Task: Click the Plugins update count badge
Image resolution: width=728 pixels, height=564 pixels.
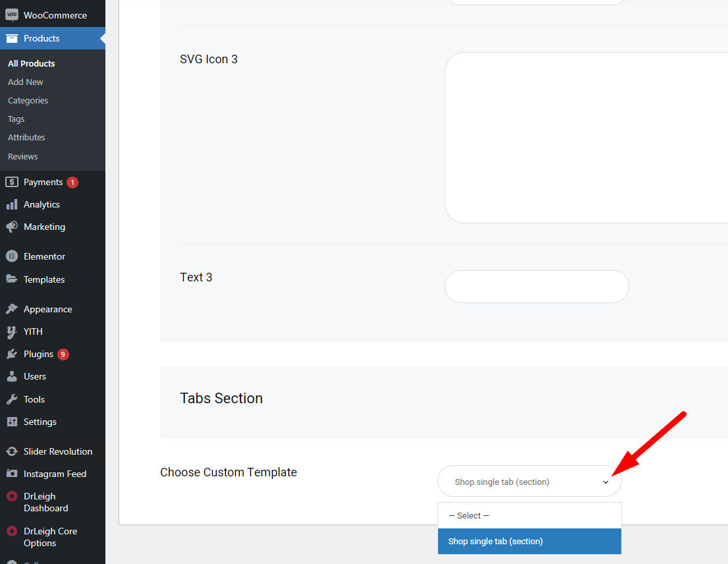Action: click(x=63, y=354)
